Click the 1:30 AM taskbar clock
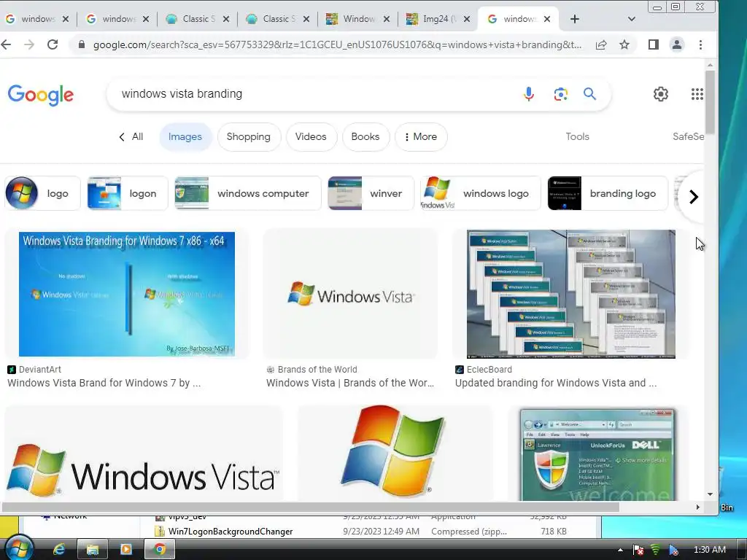Screen dimensions: 747x560 (x=709, y=550)
